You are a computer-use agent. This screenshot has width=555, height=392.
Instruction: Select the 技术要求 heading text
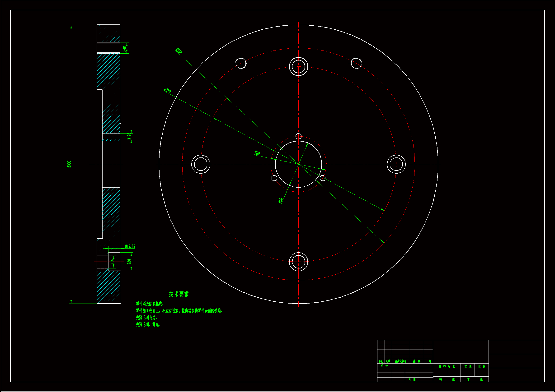tap(179, 294)
